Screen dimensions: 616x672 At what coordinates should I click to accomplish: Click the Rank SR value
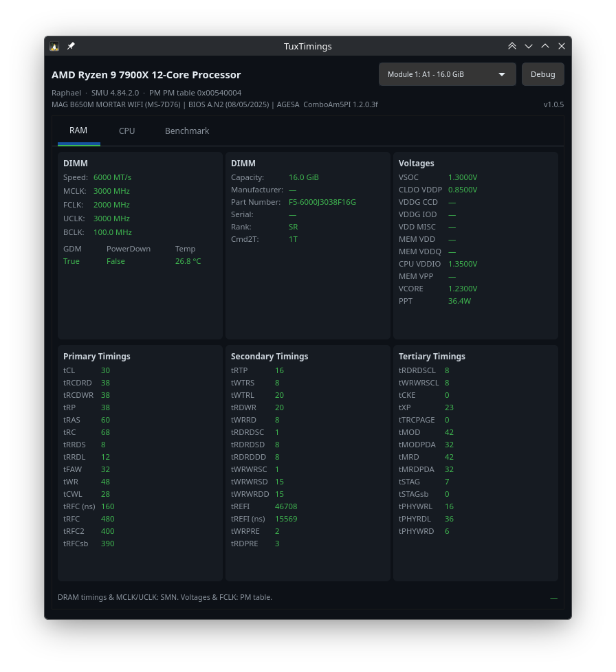pos(293,227)
